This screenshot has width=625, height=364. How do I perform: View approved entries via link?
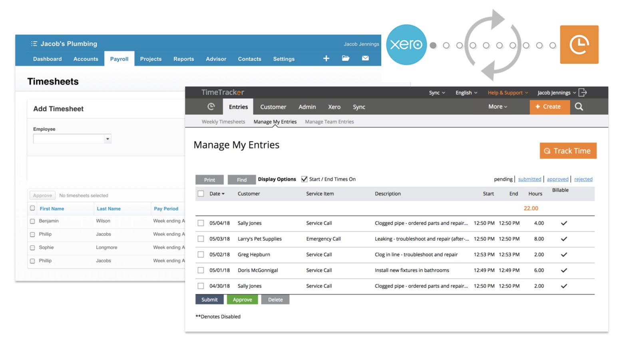click(x=557, y=179)
